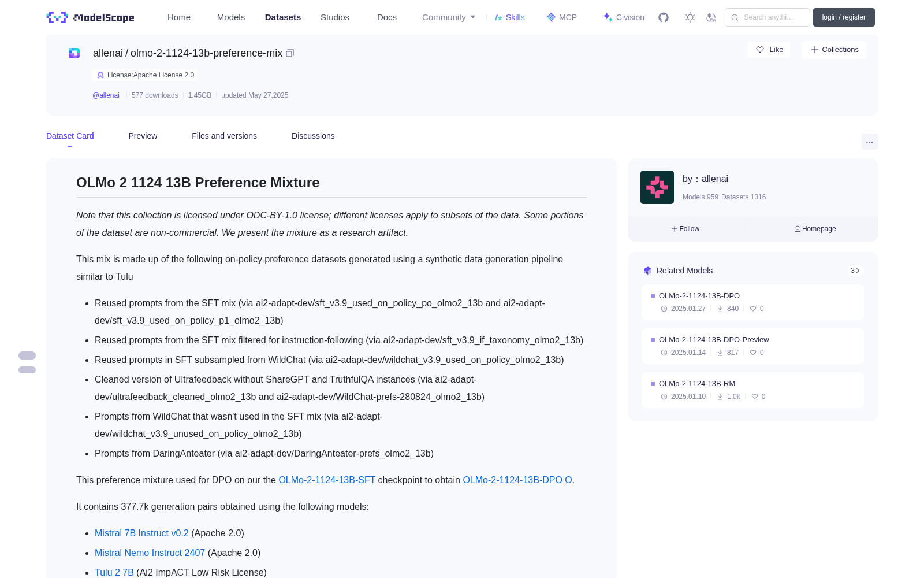Open the dataset icon beside allenai title

click(x=74, y=53)
